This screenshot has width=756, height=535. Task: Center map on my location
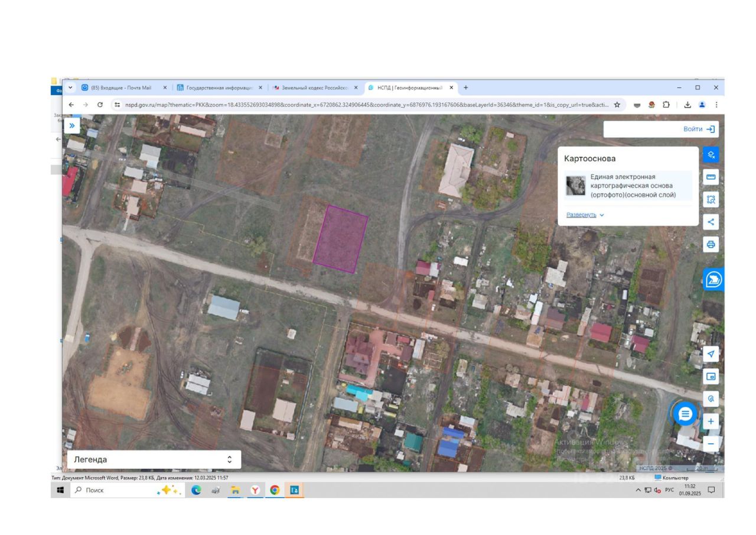click(x=711, y=354)
